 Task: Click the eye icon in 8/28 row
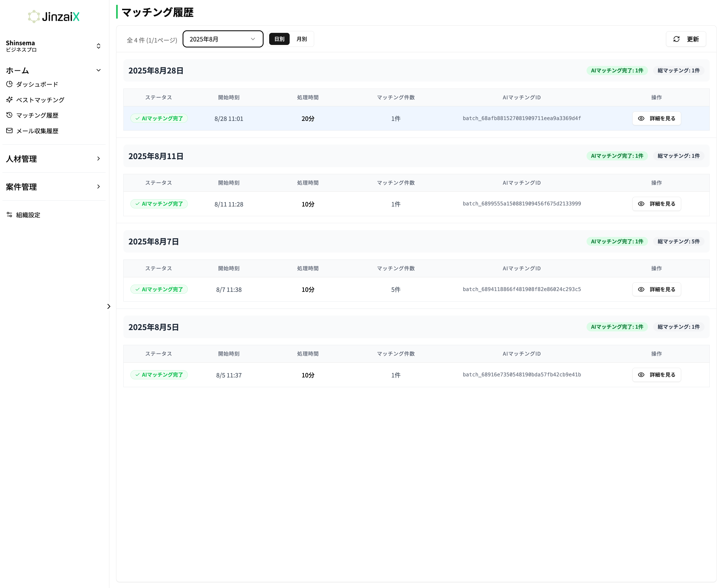[641, 118]
